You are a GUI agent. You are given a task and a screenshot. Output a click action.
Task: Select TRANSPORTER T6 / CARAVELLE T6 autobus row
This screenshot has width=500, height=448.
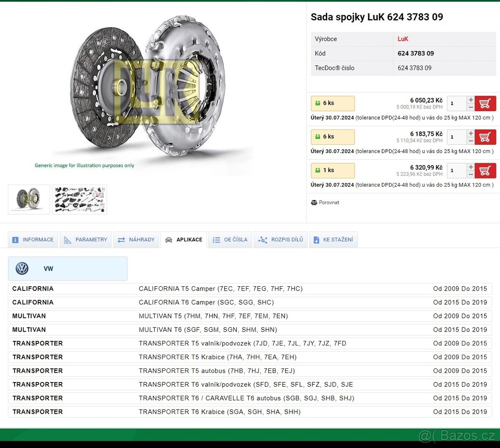[x=250, y=398]
